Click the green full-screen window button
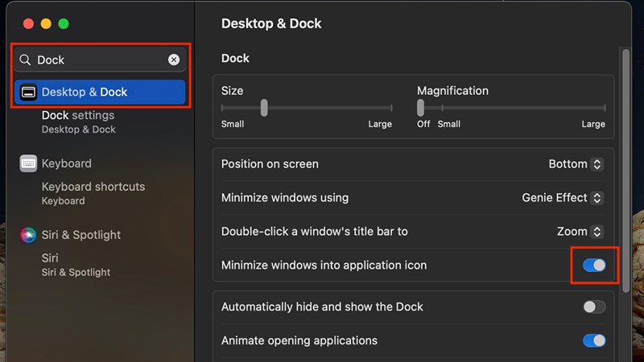Image resolution: width=644 pixels, height=362 pixels. pyautogui.click(x=63, y=24)
